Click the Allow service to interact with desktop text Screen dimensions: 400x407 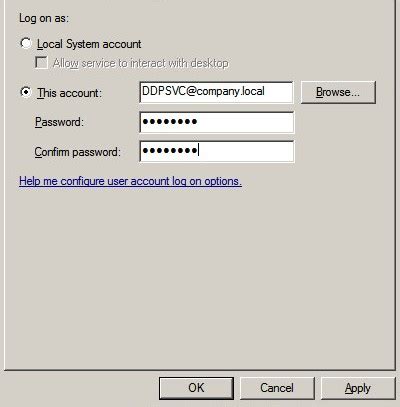[141, 63]
